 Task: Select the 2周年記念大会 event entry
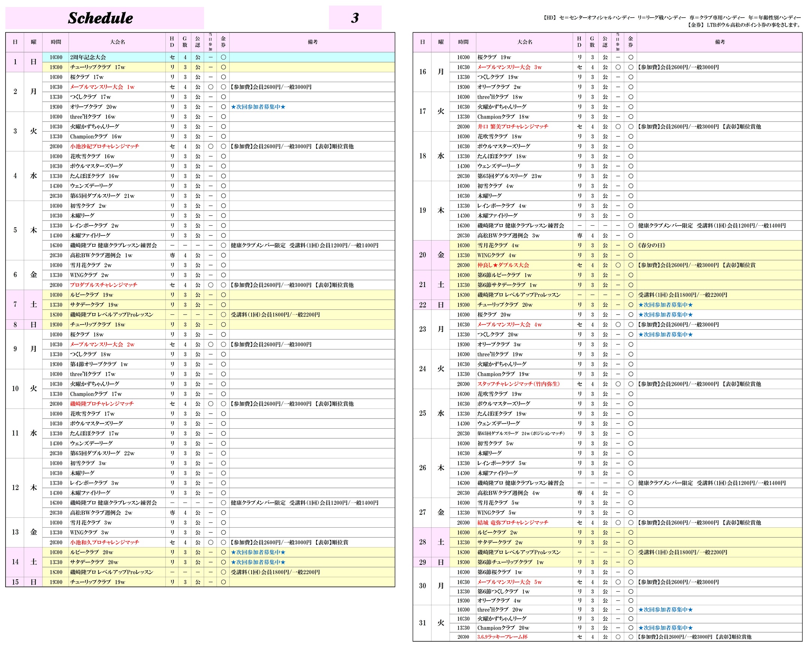tap(88, 57)
